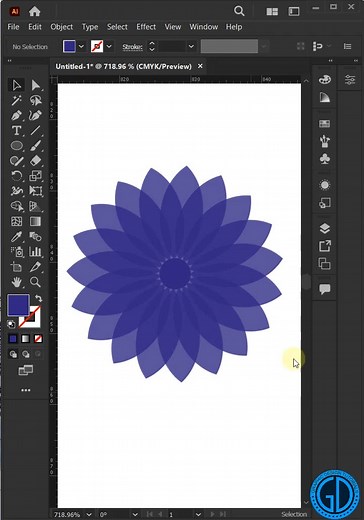Click control bar Fill color swatch

(69, 46)
